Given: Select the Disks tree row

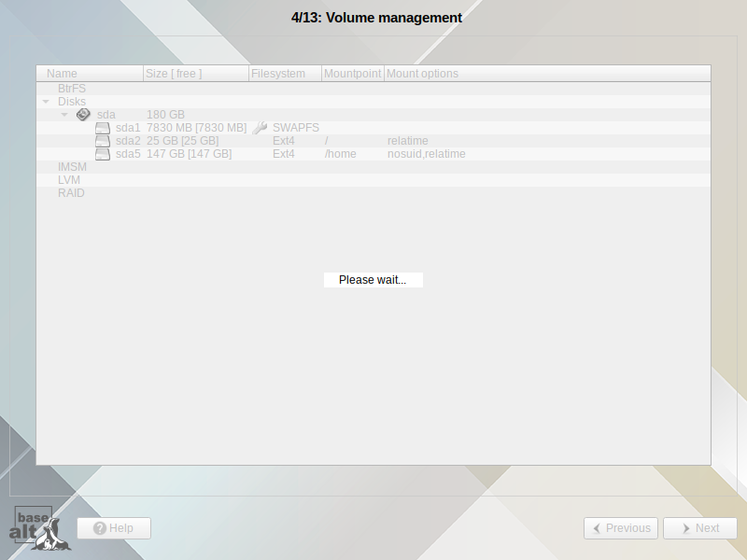Looking at the screenshot, I should pyautogui.click(x=373, y=102).
